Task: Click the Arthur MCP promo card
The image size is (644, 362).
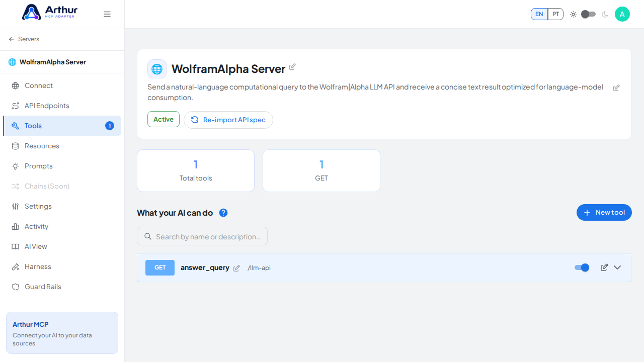Action: coord(62,333)
